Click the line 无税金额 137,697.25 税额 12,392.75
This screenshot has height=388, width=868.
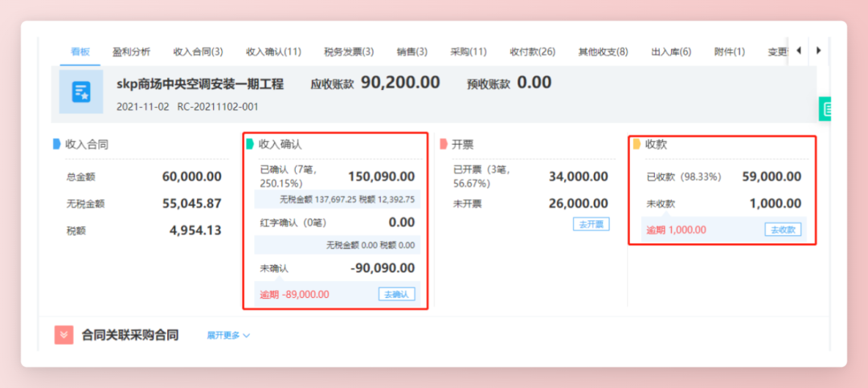(x=348, y=200)
